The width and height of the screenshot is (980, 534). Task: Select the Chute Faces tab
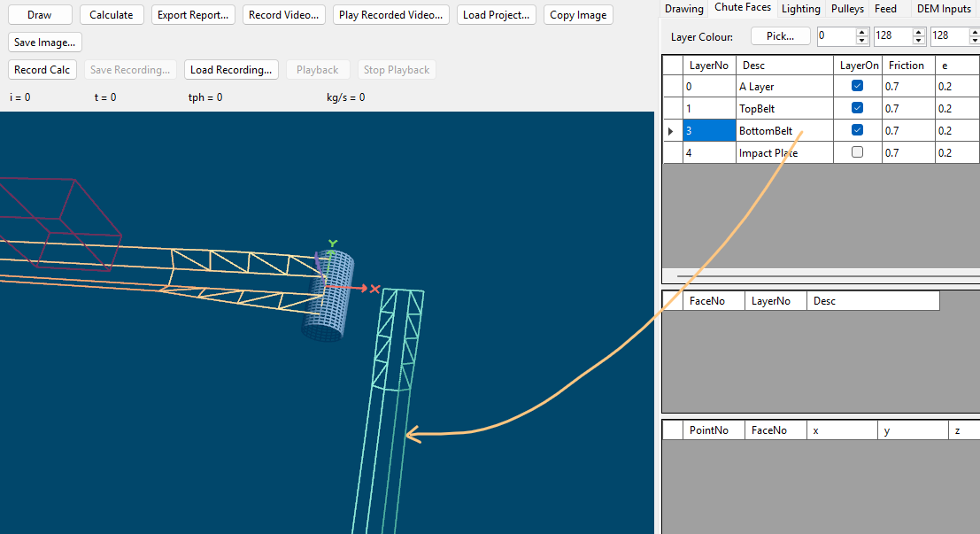[743, 7]
